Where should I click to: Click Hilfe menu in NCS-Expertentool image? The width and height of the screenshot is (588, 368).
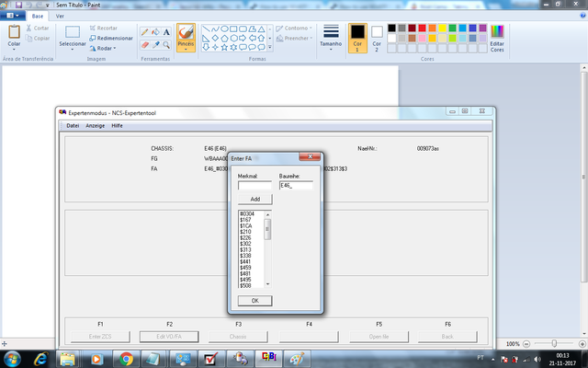tap(117, 126)
